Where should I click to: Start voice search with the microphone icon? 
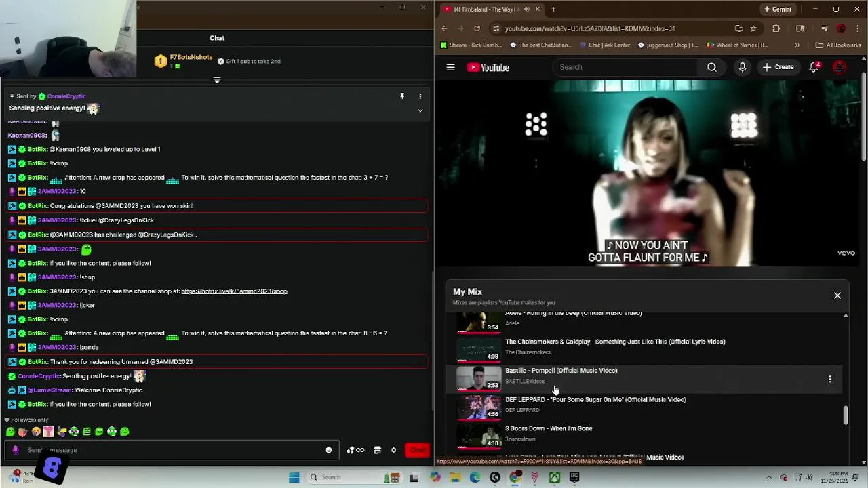[x=743, y=67]
